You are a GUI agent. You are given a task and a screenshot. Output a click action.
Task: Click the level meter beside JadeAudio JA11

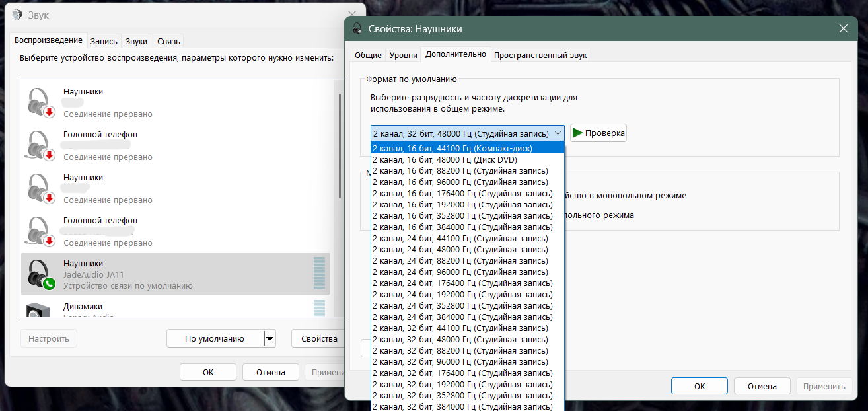pyautogui.click(x=320, y=273)
